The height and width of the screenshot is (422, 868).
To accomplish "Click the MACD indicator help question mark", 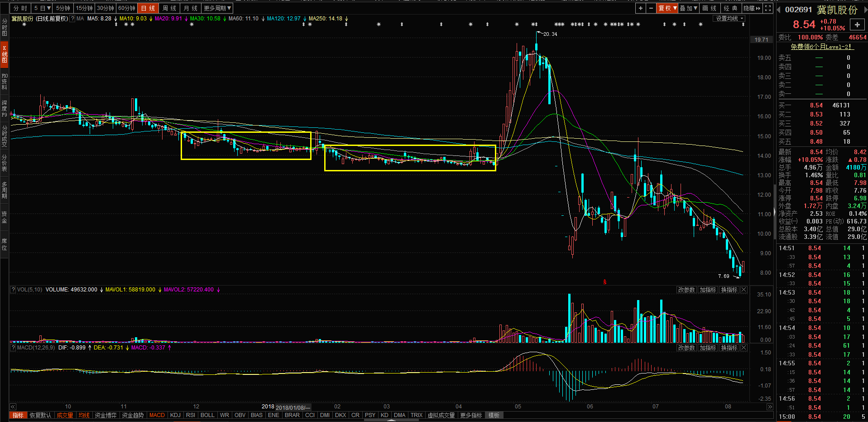I will pos(13,348).
